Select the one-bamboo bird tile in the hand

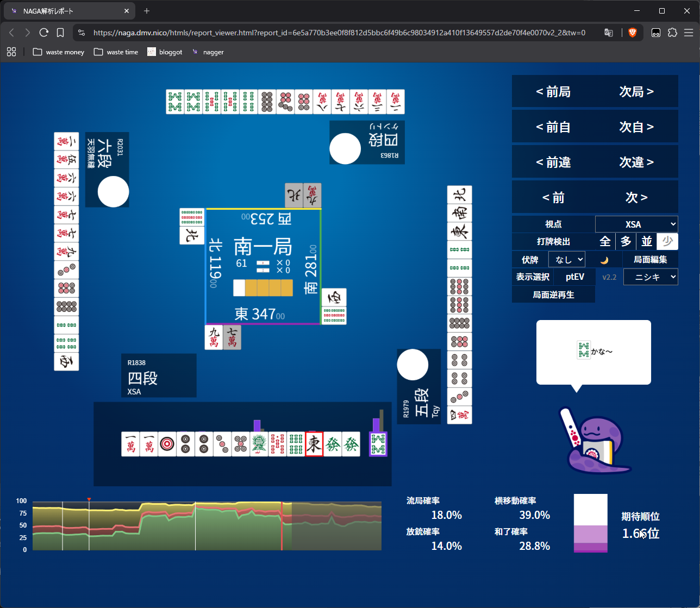pyautogui.click(x=259, y=444)
